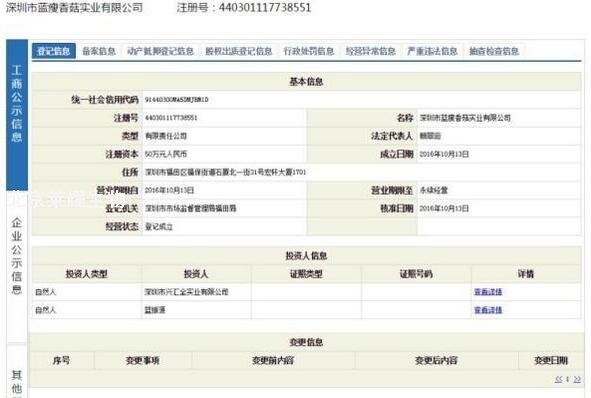Select page number 1 in 变更信息 pagination
591x398 pixels.
568,379
